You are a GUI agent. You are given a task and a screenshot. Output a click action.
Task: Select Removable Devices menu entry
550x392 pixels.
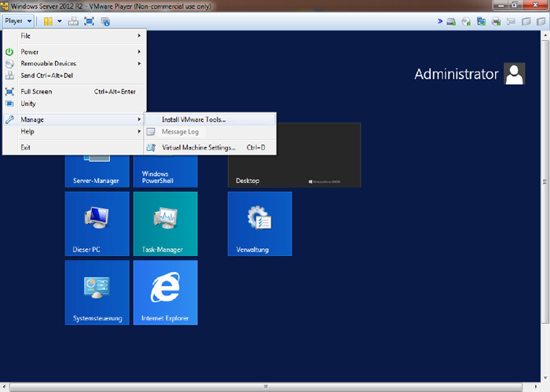tap(75, 64)
